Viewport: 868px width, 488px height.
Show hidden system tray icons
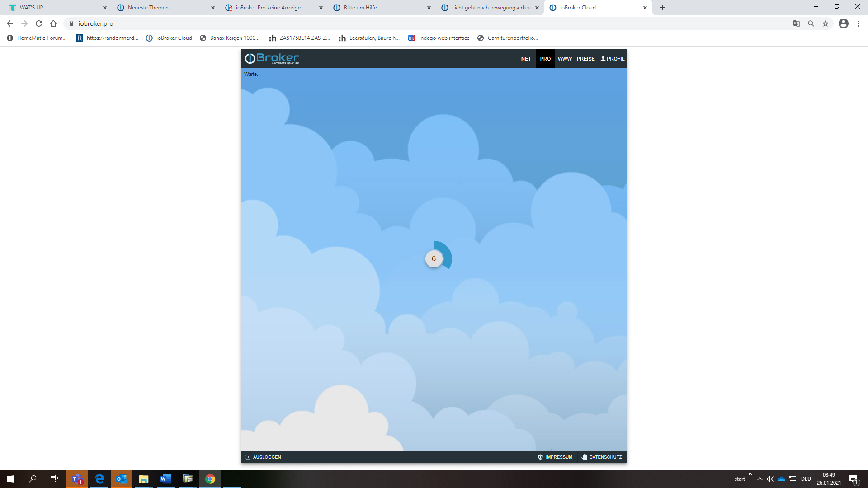coord(760,479)
